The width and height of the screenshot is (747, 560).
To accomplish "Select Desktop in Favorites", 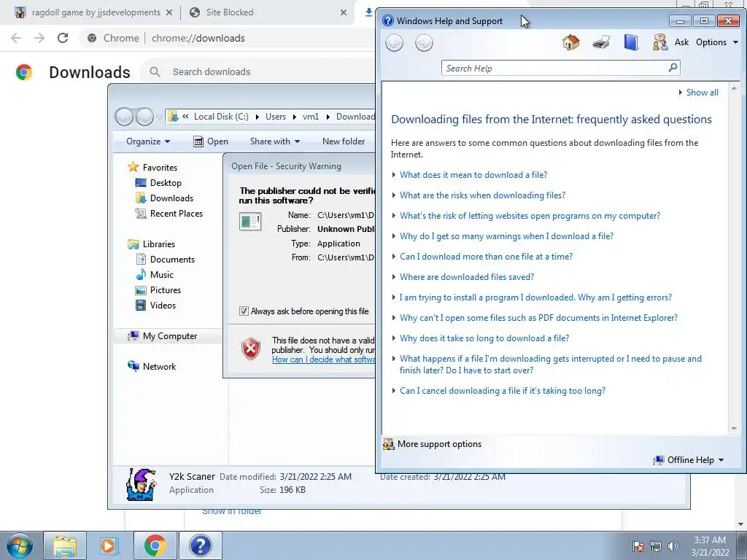I will tap(166, 183).
